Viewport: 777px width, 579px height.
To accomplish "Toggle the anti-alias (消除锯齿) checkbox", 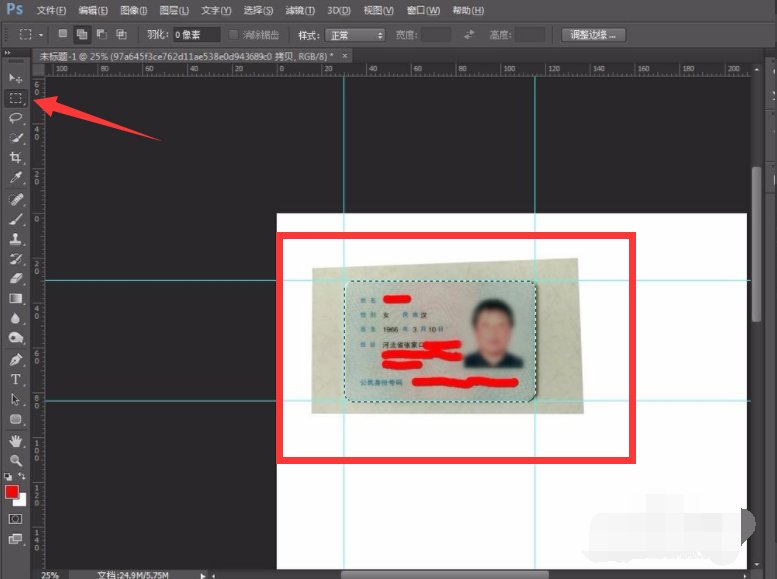I will point(234,35).
